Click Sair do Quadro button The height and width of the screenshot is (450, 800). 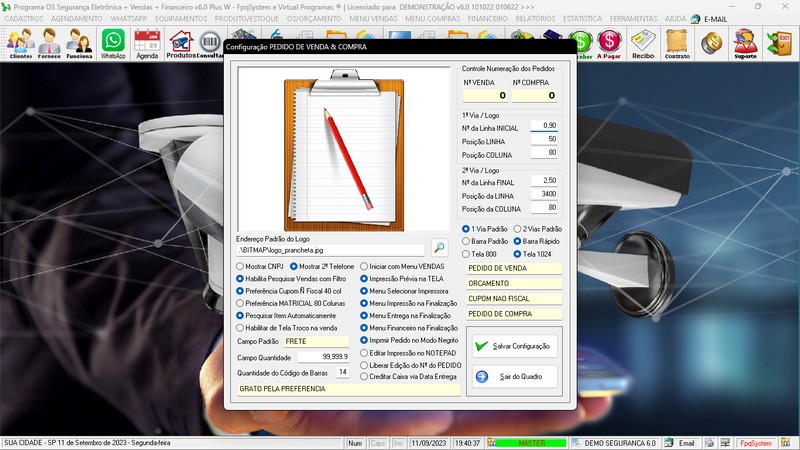coord(514,377)
